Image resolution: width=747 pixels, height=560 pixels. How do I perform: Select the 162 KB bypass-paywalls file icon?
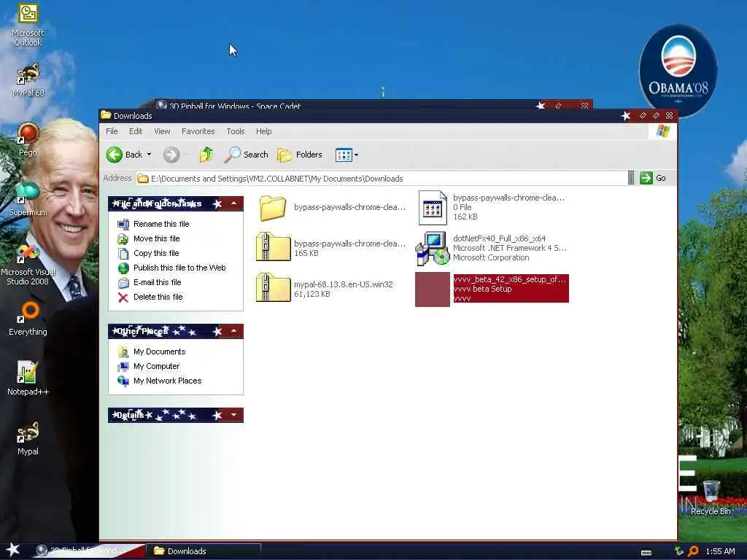point(433,208)
